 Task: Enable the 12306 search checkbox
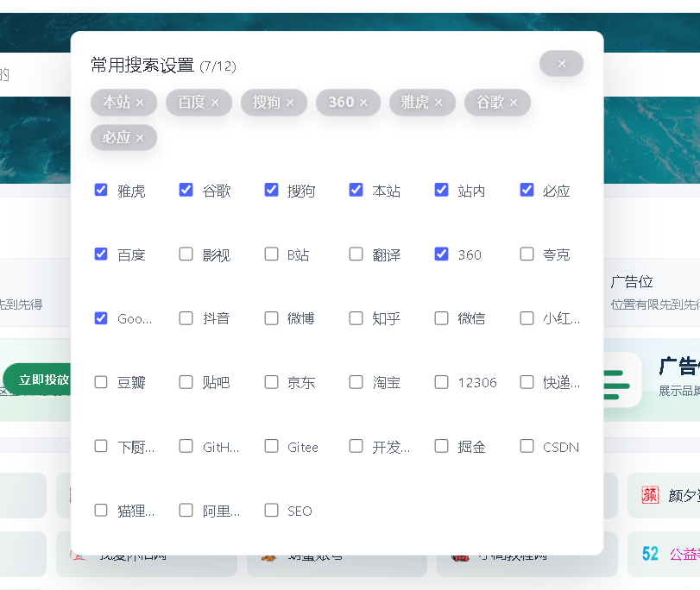[x=442, y=382]
